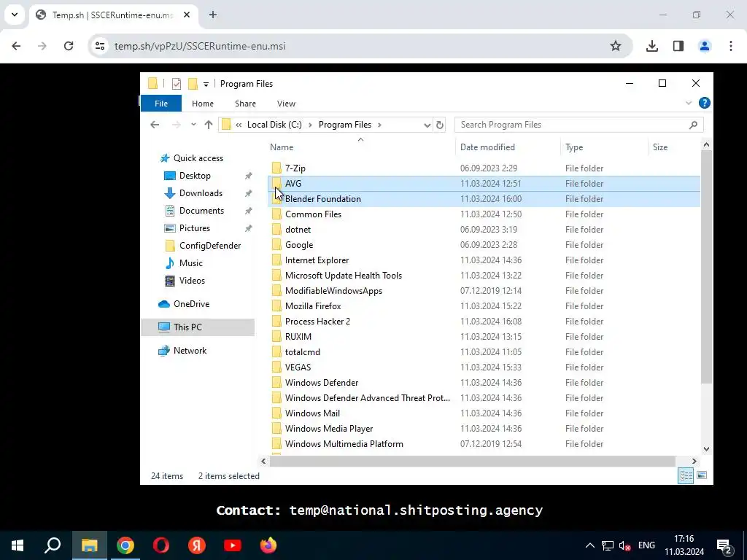Go up one folder level

[x=208, y=125]
